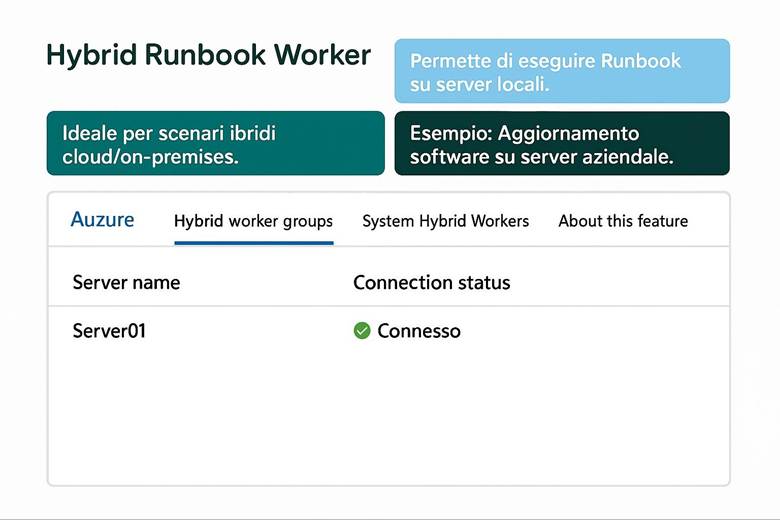Click the green connected checkmark icon
Screen dimensions: 780x520
[x=362, y=331]
